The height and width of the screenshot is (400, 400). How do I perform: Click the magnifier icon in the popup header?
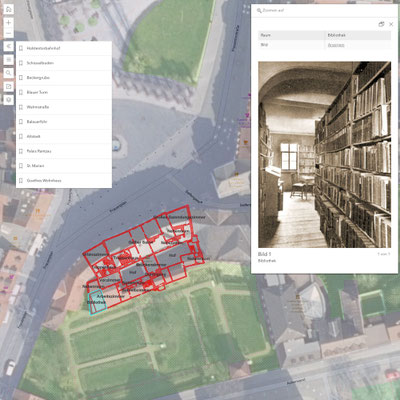coord(259,11)
